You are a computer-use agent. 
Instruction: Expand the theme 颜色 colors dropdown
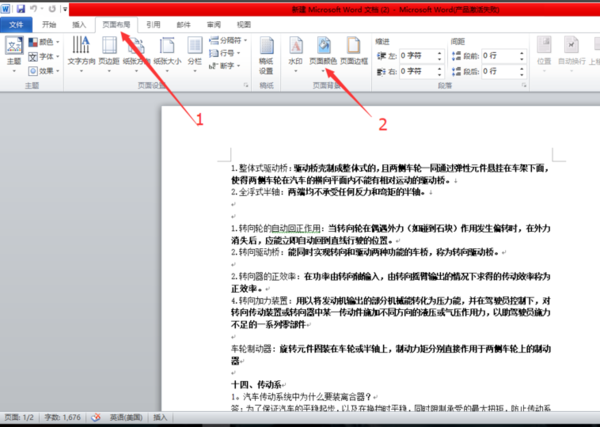[44, 42]
